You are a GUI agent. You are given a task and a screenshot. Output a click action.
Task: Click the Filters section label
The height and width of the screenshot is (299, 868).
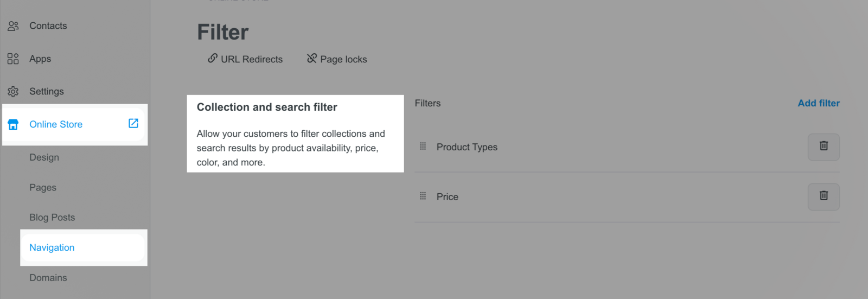pyautogui.click(x=428, y=103)
